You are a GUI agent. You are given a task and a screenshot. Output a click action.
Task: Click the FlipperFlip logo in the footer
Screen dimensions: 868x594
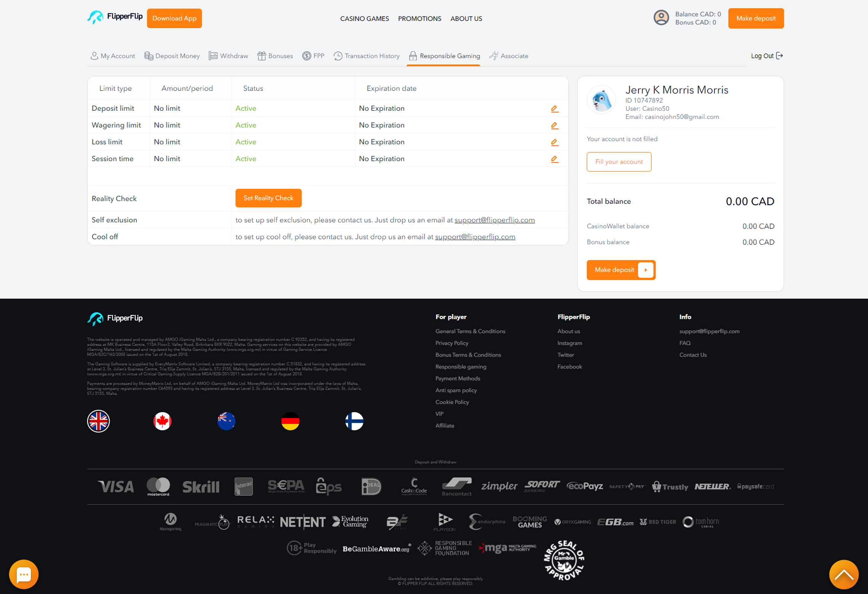[x=115, y=319]
